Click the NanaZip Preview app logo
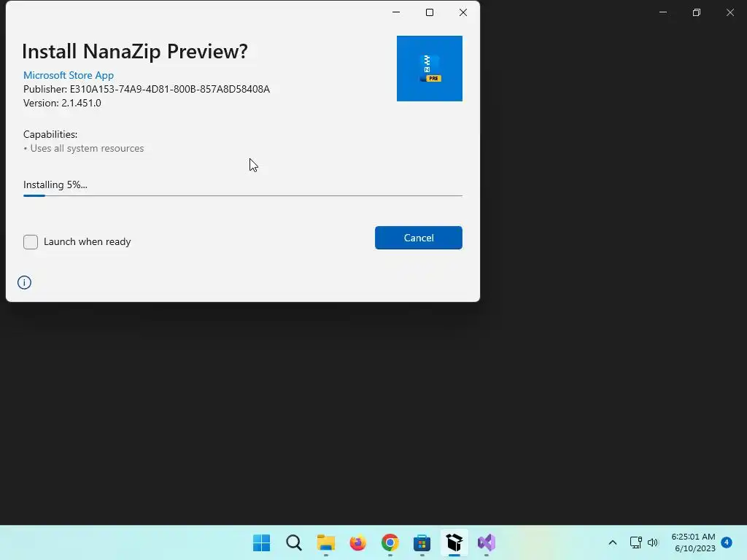 tap(429, 68)
